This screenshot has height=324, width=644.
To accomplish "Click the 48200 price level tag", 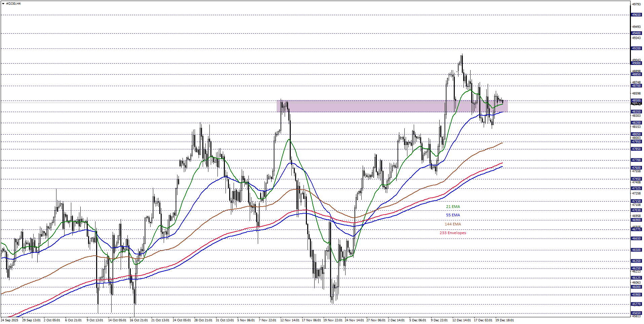I will pos(636,123).
